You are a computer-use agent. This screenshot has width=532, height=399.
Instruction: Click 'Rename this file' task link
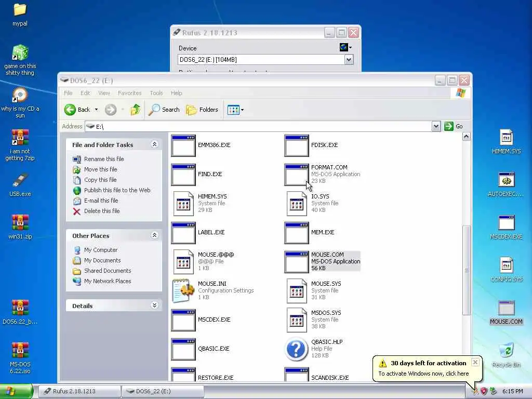(x=104, y=159)
